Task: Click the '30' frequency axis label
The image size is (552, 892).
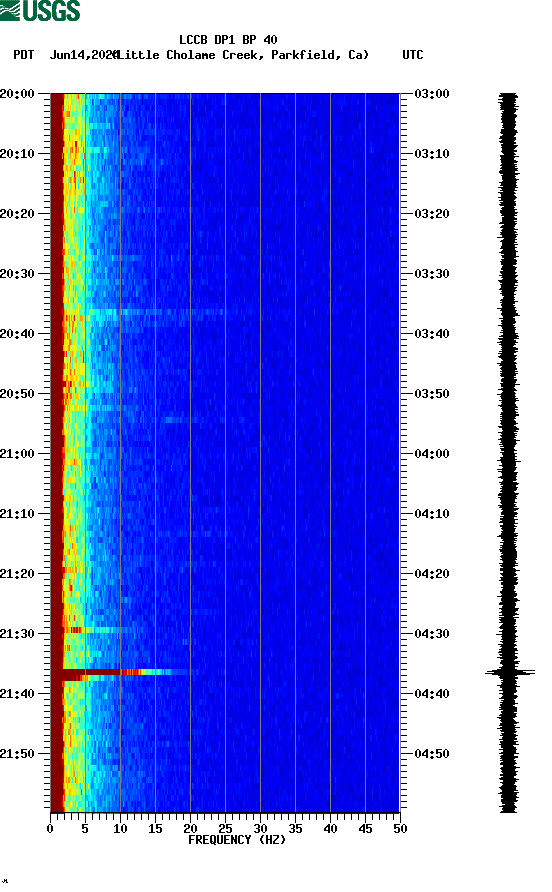Action: click(260, 829)
